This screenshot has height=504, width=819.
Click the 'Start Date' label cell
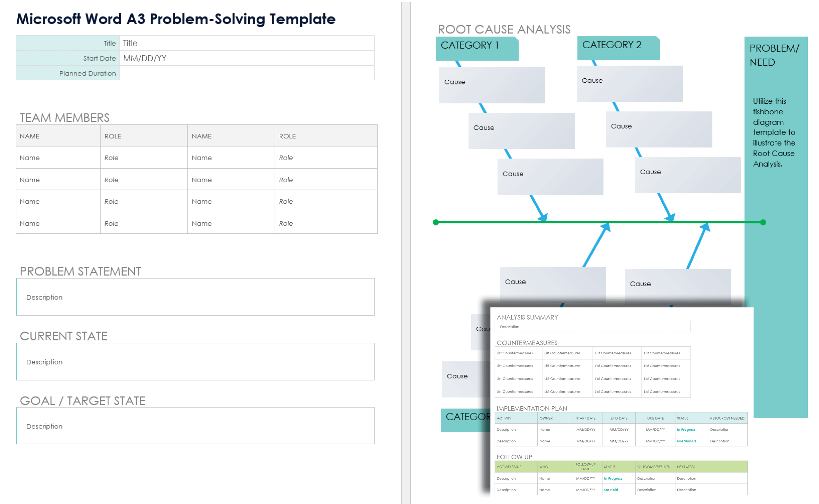tap(68, 58)
